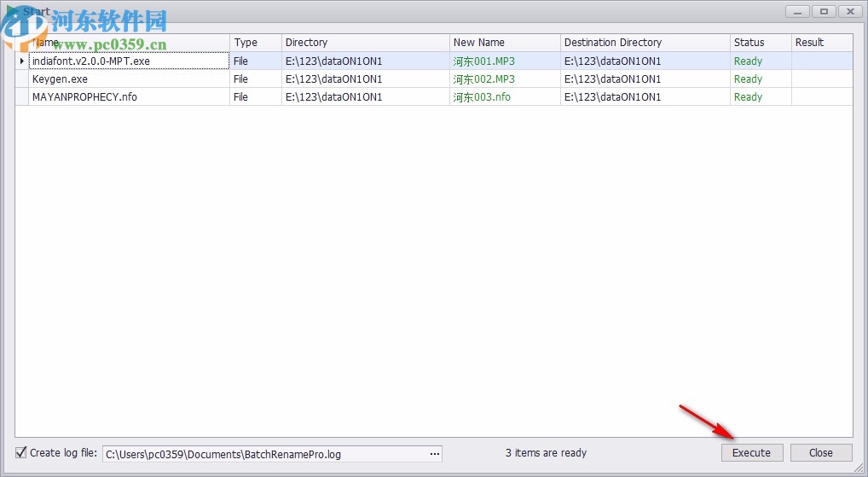Select the Keygen.exe file name

(60, 79)
